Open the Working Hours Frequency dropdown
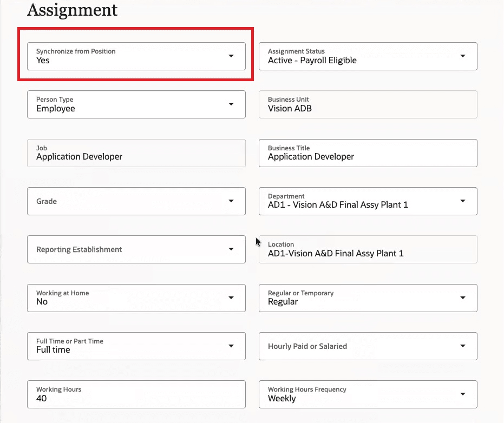The width and height of the screenshot is (504, 423). tap(463, 394)
